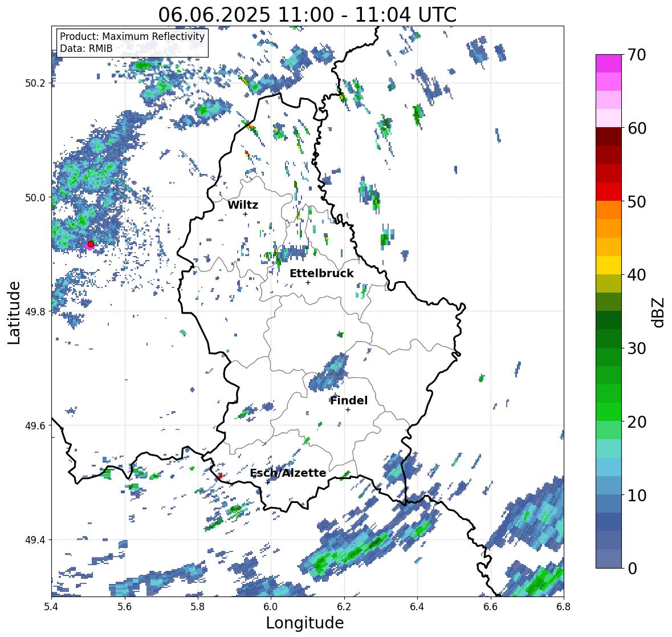Click the colorbar tick label 40
The image size is (672, 637).
click(637, 275)
